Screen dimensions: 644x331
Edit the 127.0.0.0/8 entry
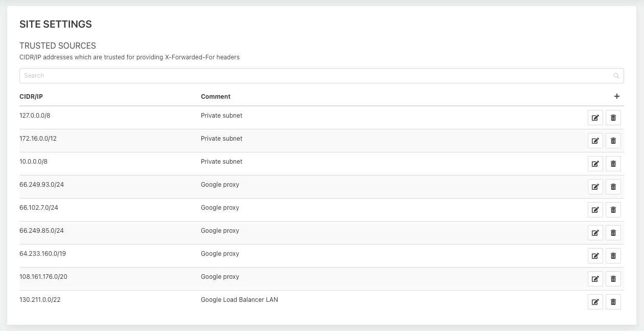tap(595, 118)
